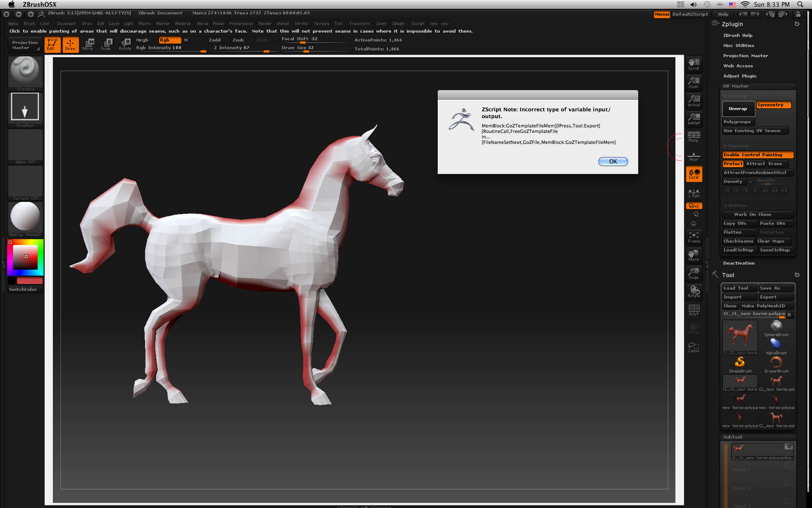Toggle Local transformations
This screenshot has width=812, height=508.
click(x=694, y=174)
